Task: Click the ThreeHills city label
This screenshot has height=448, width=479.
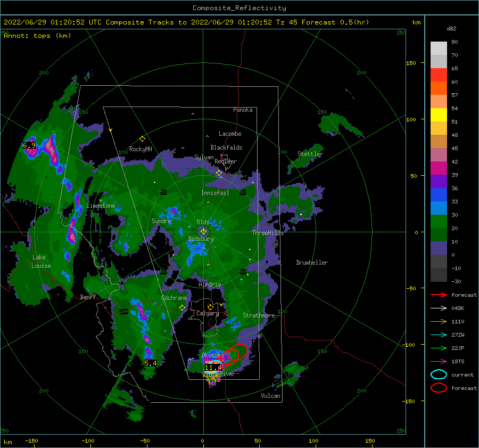Action: pyautogui.click(x=268, y=233)
